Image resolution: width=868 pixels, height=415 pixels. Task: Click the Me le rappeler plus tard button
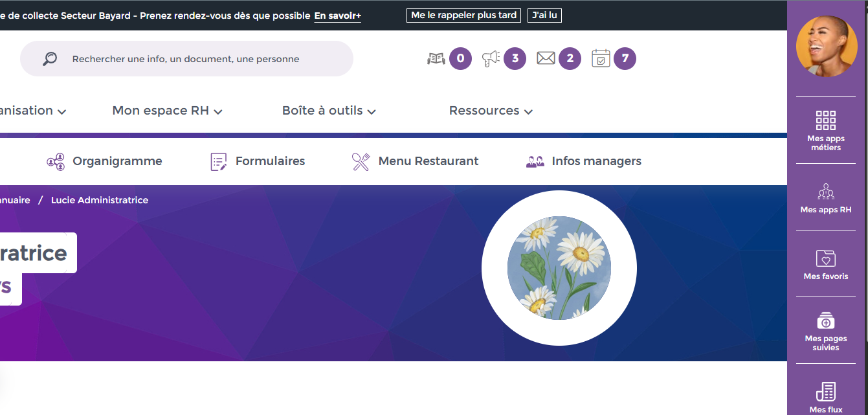click(463, 16)
